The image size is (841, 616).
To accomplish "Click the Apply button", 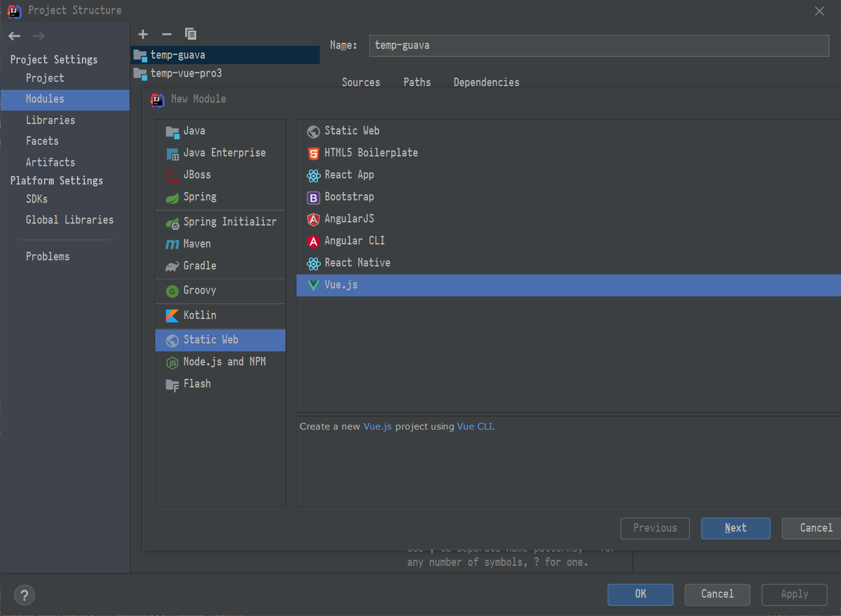I will (794, 595).
